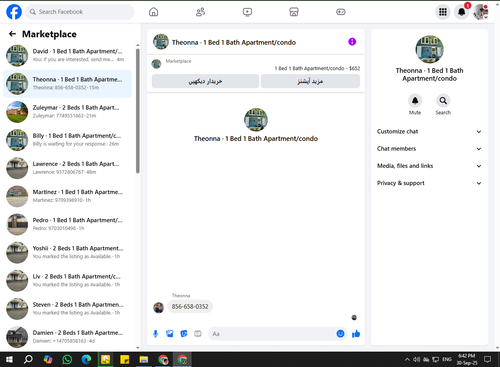Viewport: 500px width, 367px height.
Task: Click the ENG language indicator
Action: coord(447,359)
